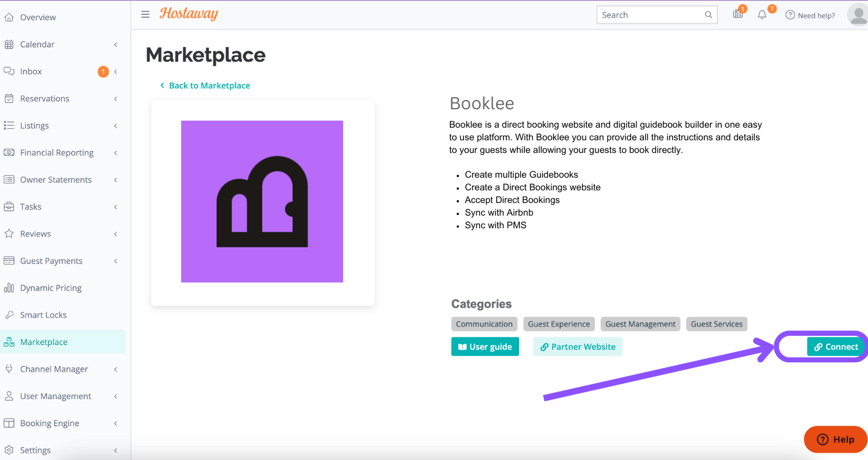
Task: Expand the Settings menu chevron
Action: click(x=116, y=450)
